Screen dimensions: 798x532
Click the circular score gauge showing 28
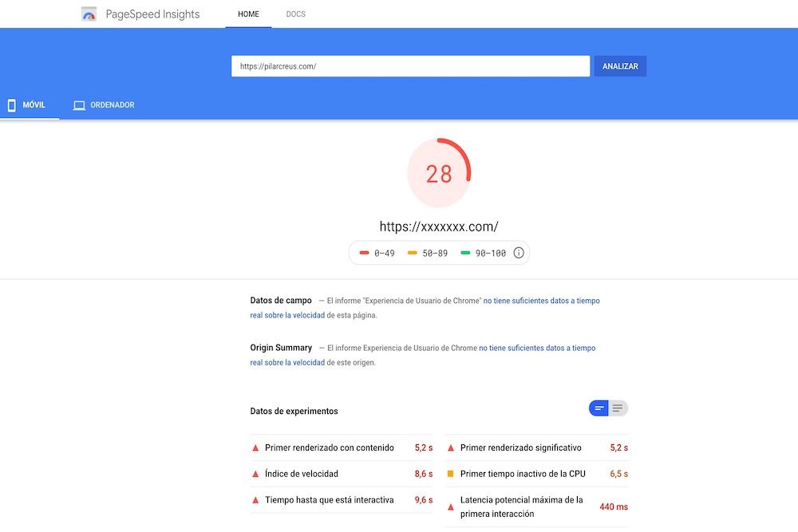(439, 173)
